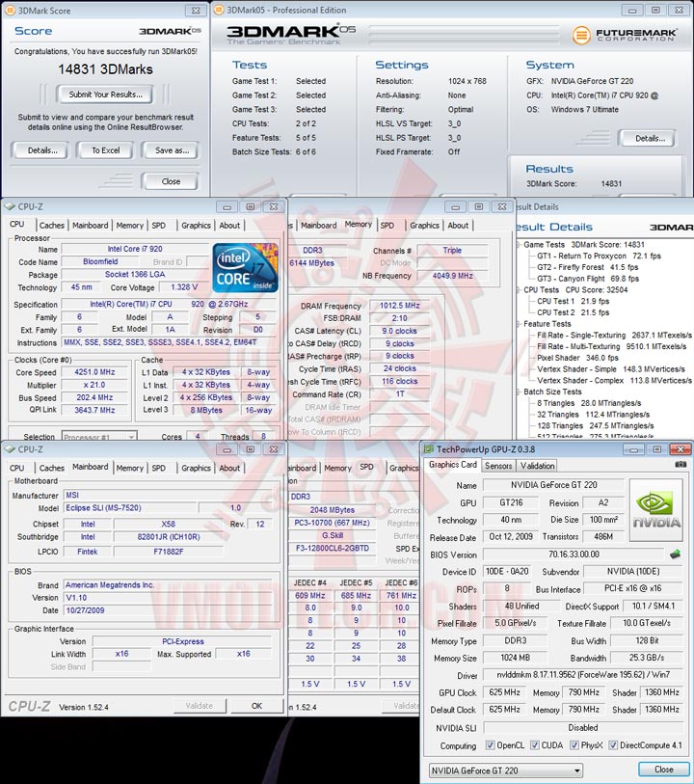Image resolution: width=694 pixels, height=784 pixels.
Task: Click the GPU-Z Name field showing GeForce GT 220
Action: pyautogui.click(x=553, y=485)
